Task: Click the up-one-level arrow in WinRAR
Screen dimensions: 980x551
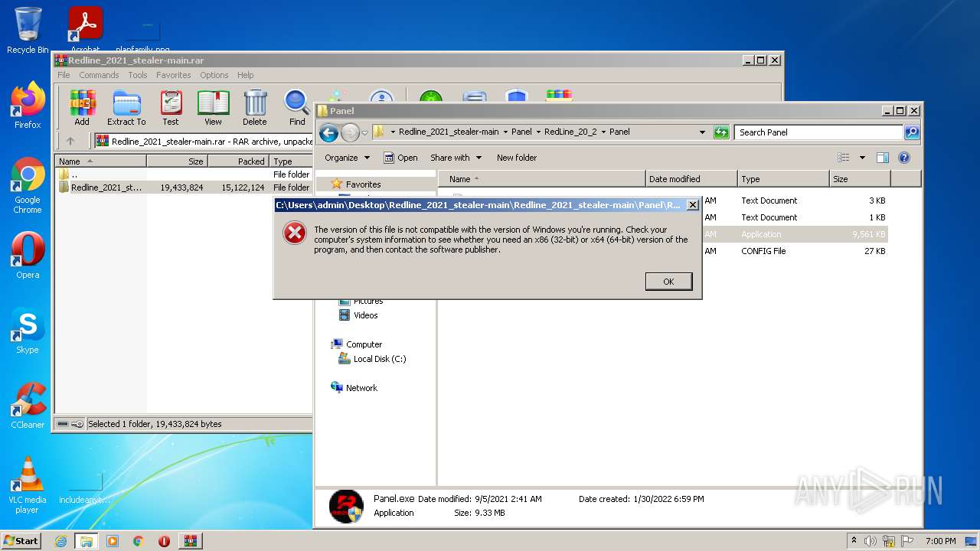Action: (x=70, y=141)
